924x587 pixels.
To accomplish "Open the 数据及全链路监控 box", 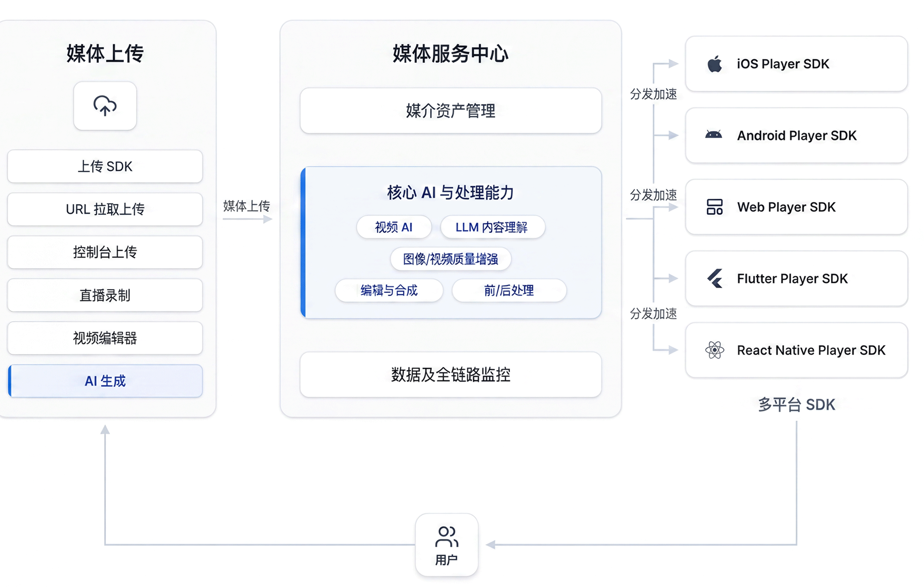I will click(x=451, y=375).
